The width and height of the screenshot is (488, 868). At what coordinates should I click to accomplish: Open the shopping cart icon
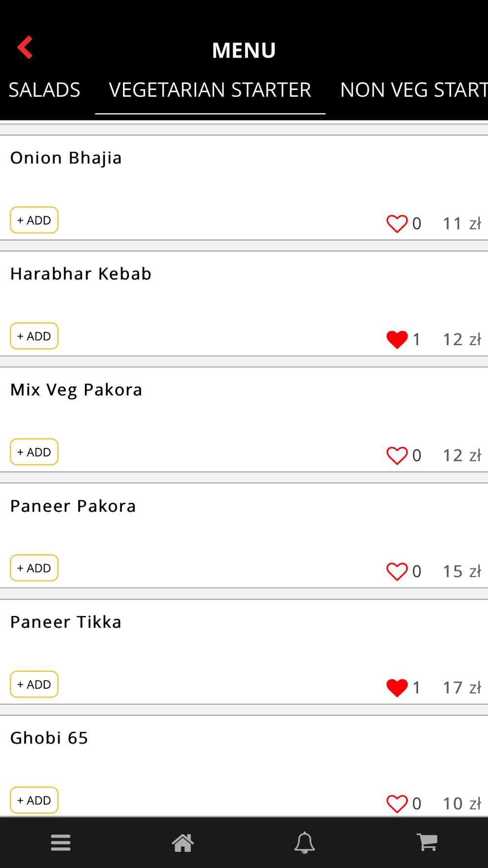[x=427, y=842]
